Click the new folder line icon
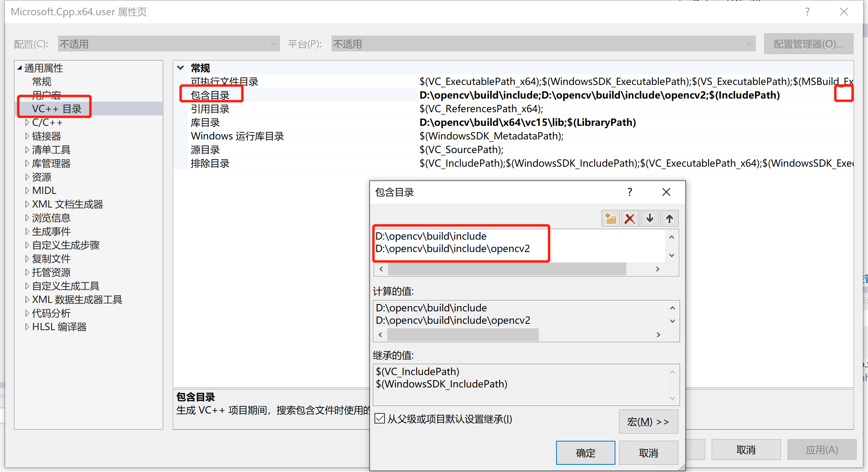The image size is (868, 472). point(610,219)
